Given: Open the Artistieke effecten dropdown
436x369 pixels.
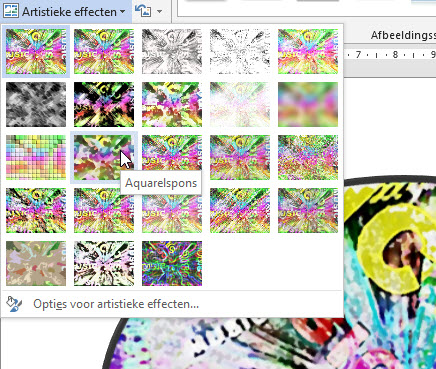Looking at the screenshot, I should click(x=65, y=12).
